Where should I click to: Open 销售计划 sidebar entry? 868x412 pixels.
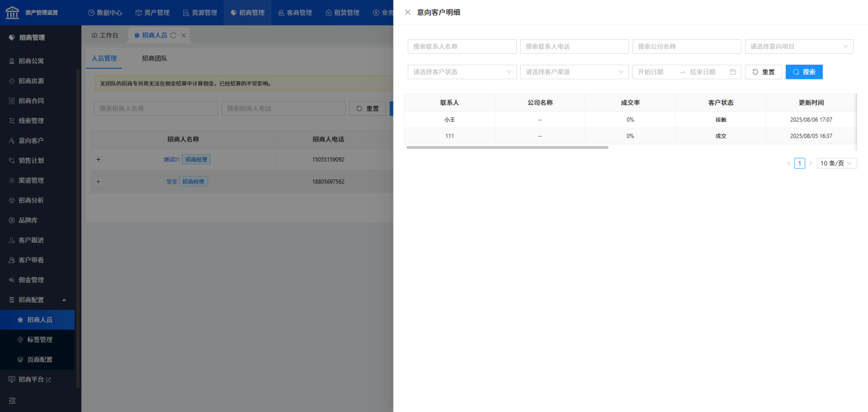(x=31, y=160)
